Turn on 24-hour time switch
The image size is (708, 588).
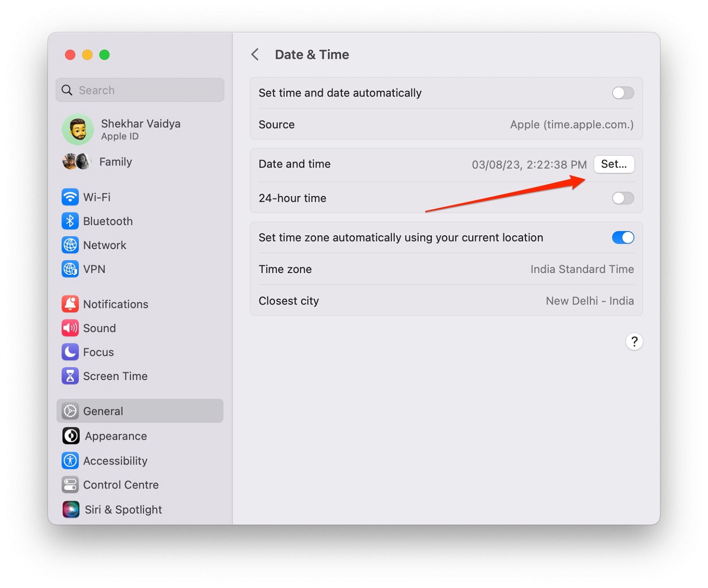point(623,198)
